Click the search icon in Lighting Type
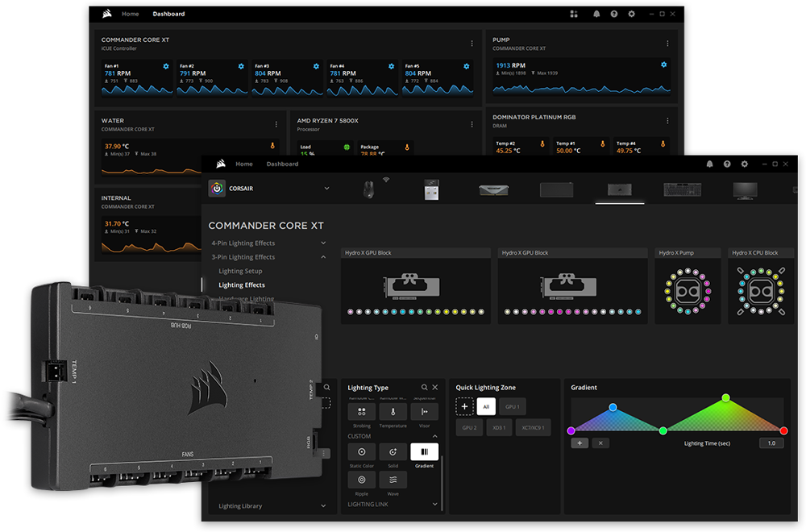The height and width of the screenshot is (532, 806). click(425, 388)
